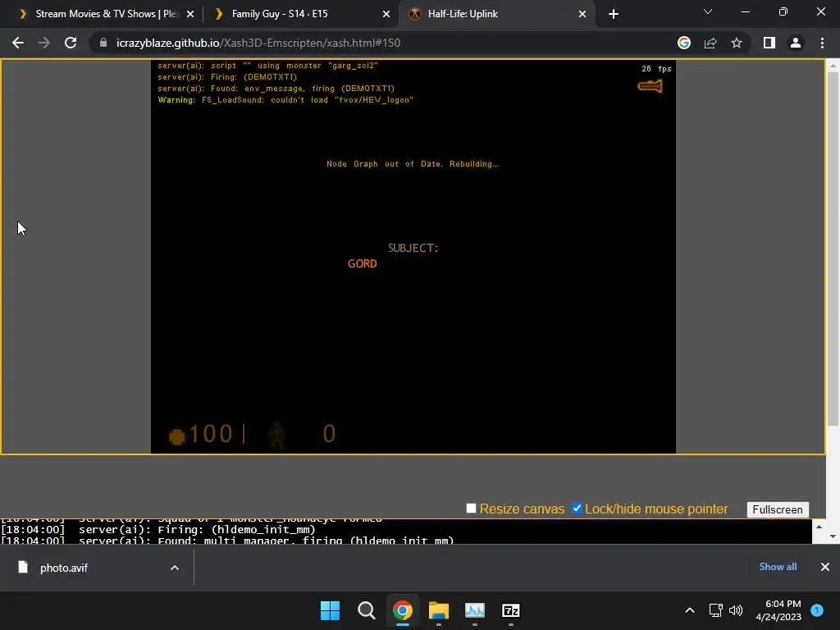Open File Explorer from taskbar

pyautogui.click(x=439, y=610)
